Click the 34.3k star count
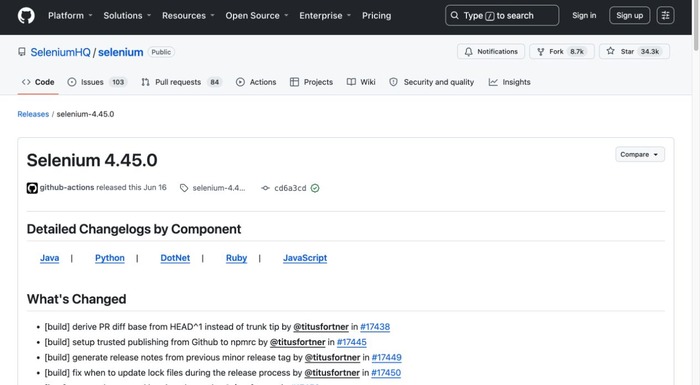Screen dimensions: 700x385 click(650, 51)
